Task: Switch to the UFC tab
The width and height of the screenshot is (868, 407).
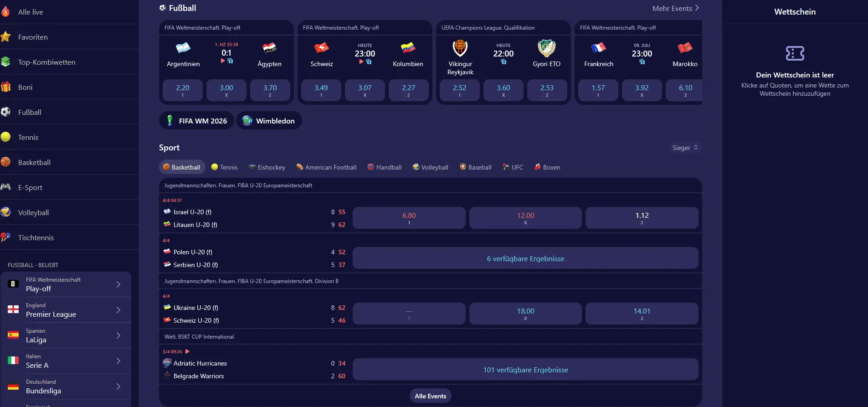Action: pyautogui.click(x=513, y=167)
